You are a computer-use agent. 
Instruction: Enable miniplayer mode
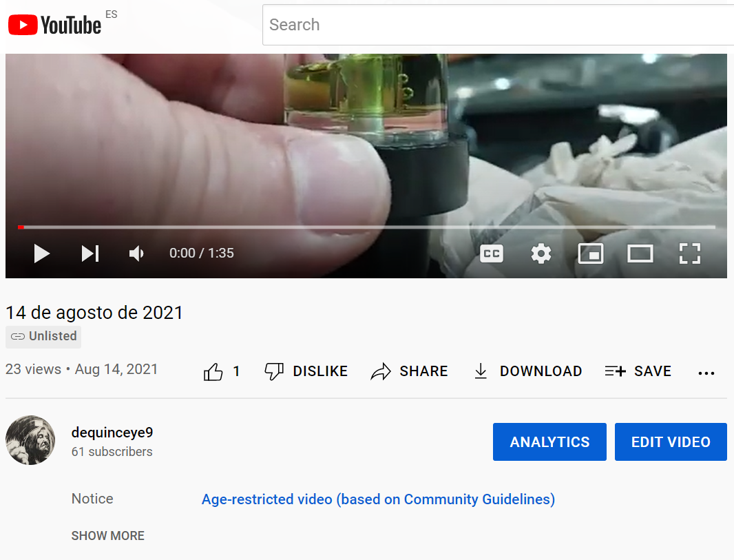pos(591,253)
